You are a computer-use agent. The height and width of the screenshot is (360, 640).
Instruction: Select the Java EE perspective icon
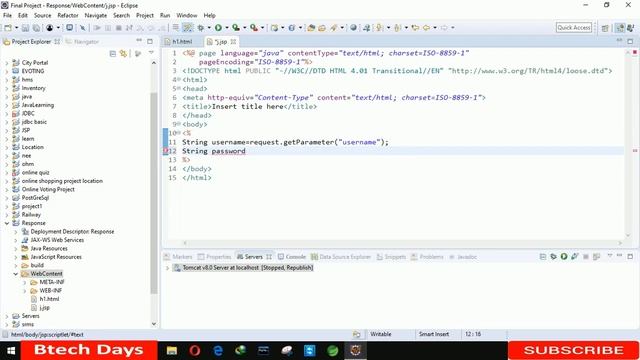[x=620, y=28]
